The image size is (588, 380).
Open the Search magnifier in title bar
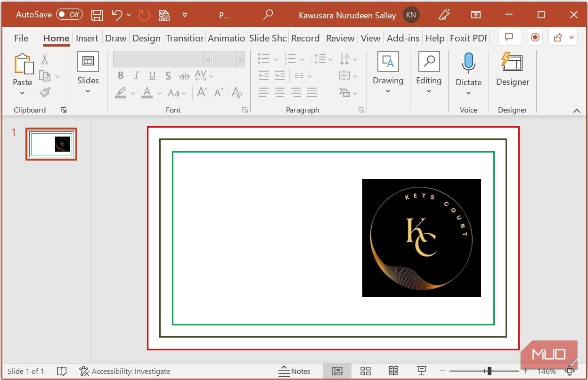268,15
